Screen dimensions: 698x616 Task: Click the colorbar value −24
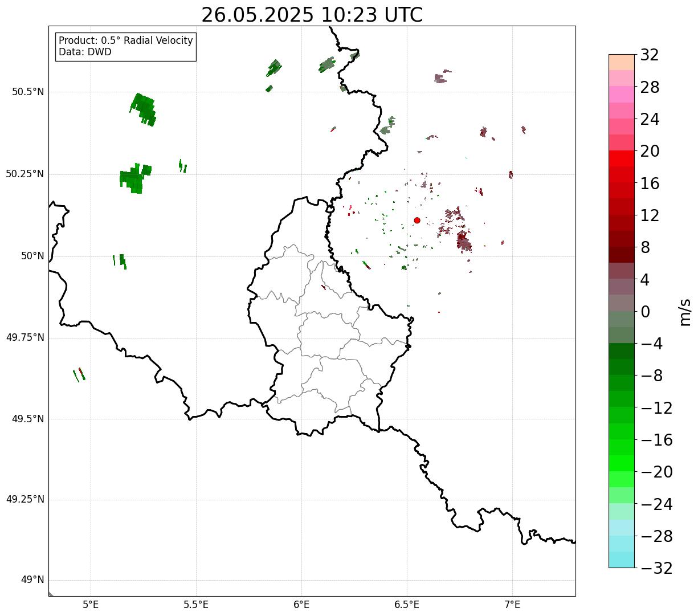(656, 504)
